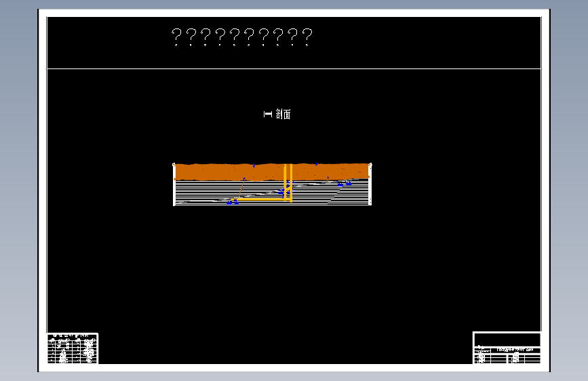
Task: Click the "I 剖面" section label
Action: tap(277, 114)
